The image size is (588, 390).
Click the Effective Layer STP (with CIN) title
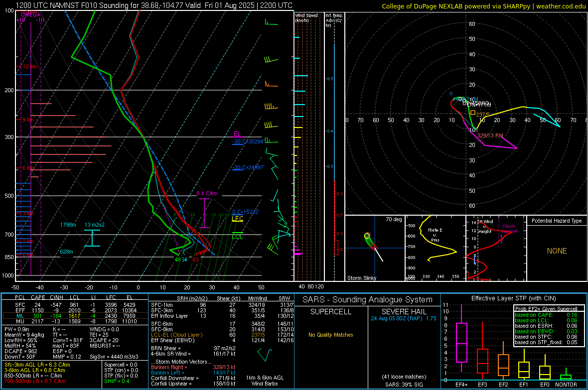coord(513,298)
